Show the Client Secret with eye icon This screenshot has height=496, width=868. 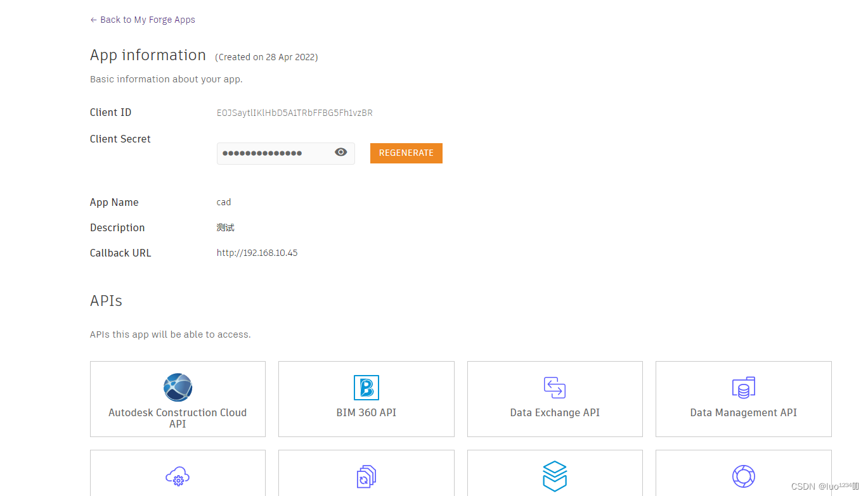341,153
